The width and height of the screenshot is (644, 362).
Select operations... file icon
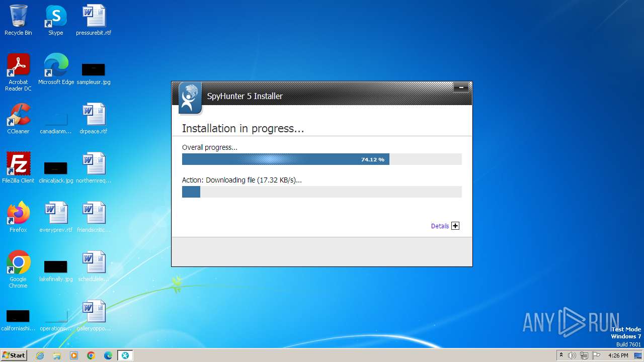[56, 320]
